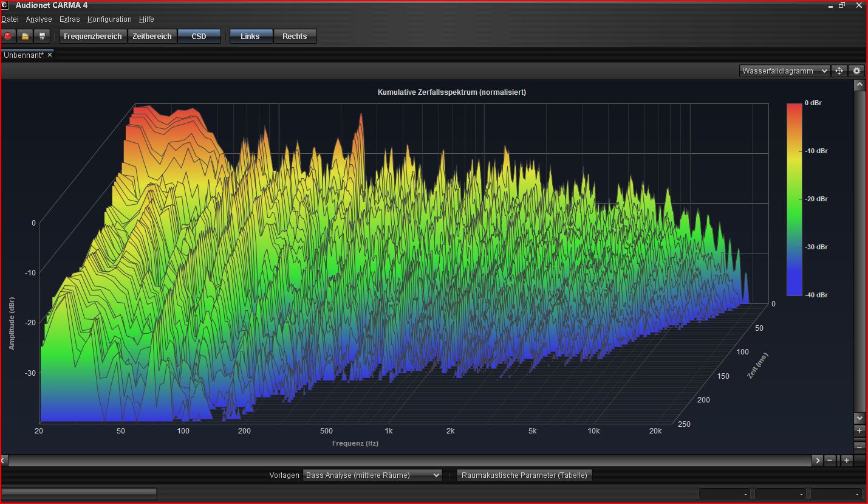This screenshot has width=868, height=504.
Task: Click the rainbow dBr color scale legend
Action: pos(794,199)
